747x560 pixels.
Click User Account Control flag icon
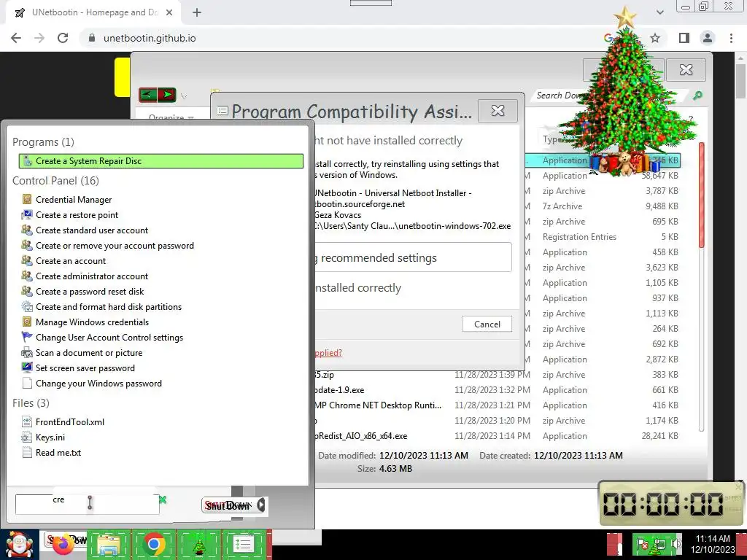pos(27,337)
